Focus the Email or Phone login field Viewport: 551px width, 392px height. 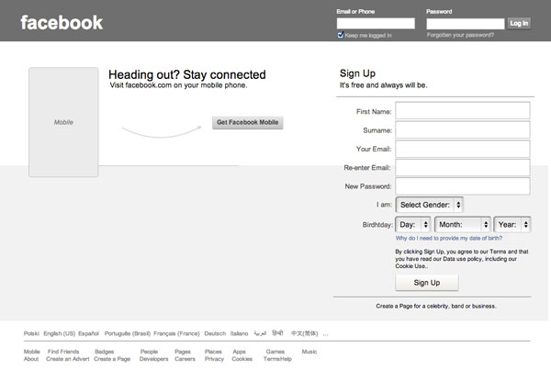376,23
